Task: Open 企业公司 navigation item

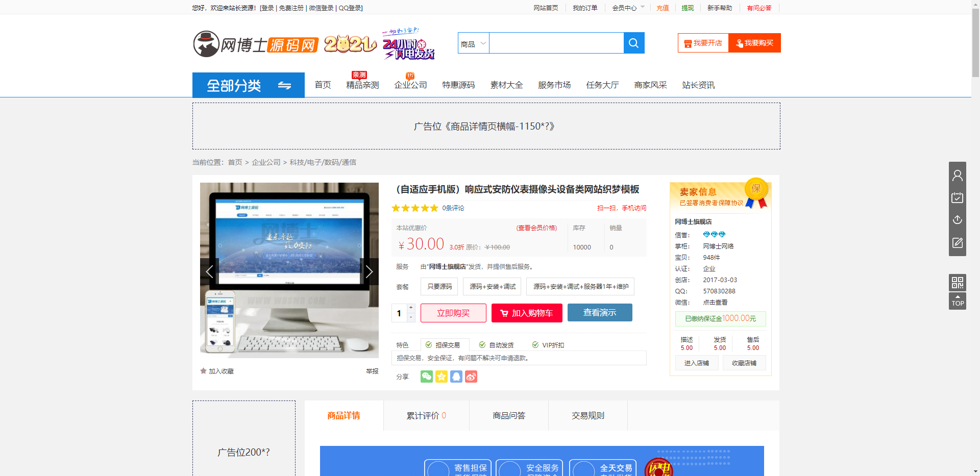Action: 410,85
